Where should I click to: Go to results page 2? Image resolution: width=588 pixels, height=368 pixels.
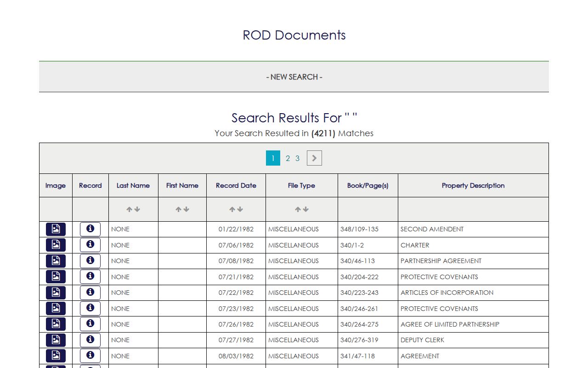click(288, 158)
